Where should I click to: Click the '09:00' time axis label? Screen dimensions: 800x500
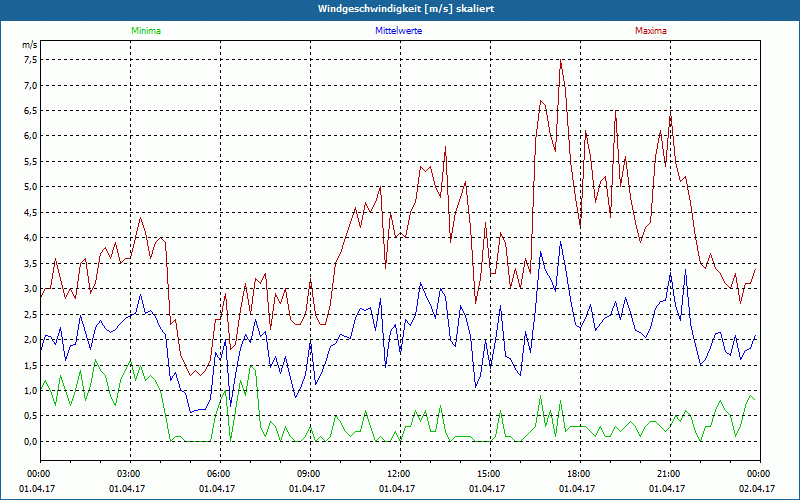(x=310, y=474)
